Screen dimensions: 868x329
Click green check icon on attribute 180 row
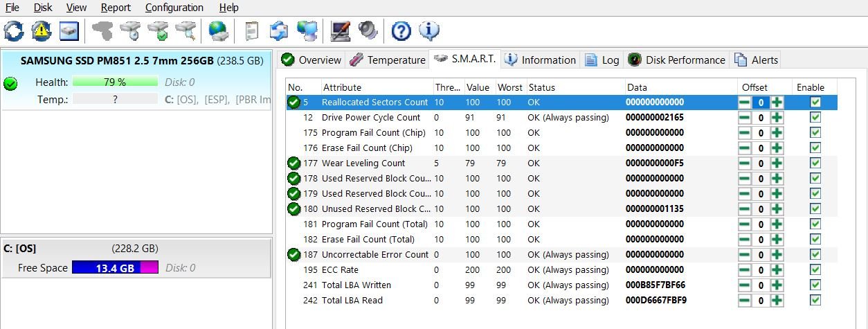point(294,208)
